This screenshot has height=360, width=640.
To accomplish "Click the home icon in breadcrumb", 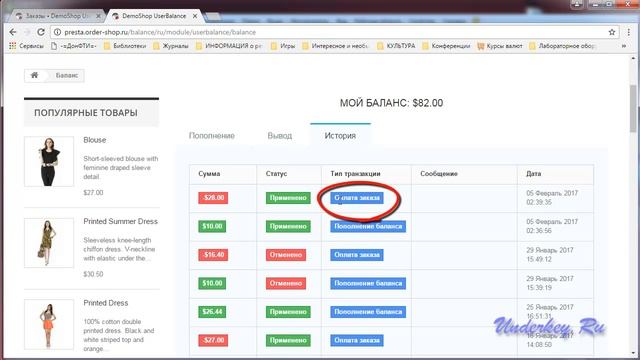I will 35,75.
